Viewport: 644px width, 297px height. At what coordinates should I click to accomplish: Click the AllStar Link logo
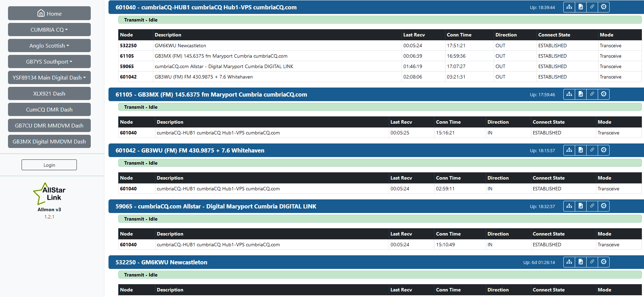49,194
